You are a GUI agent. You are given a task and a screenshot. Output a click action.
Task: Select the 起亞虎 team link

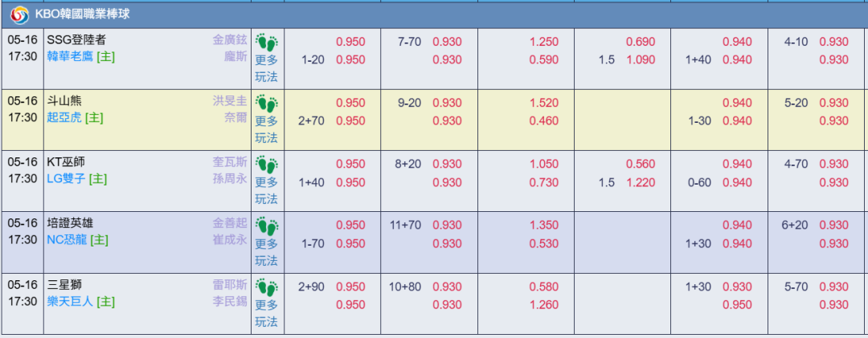(x=64, y=118)
